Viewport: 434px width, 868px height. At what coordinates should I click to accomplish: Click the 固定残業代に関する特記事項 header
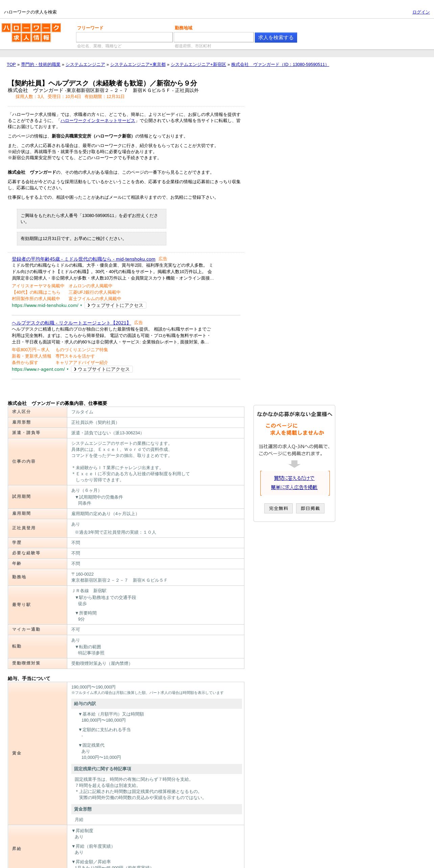click(156, 769)
